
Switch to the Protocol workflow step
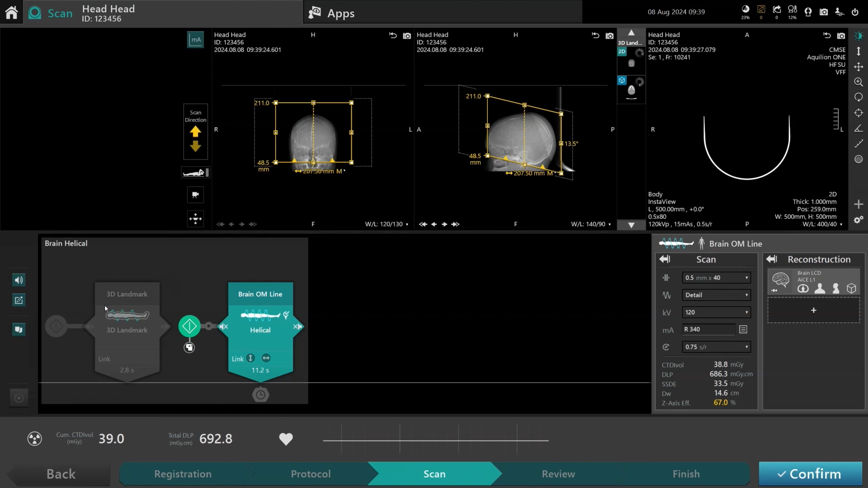pos(310,474)
